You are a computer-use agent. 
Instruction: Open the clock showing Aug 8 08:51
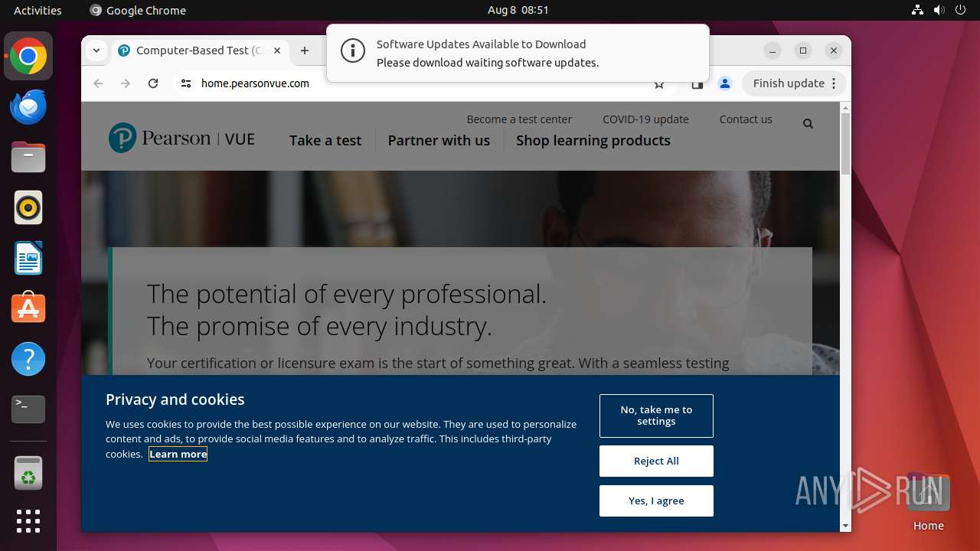[x=518, y=10]
